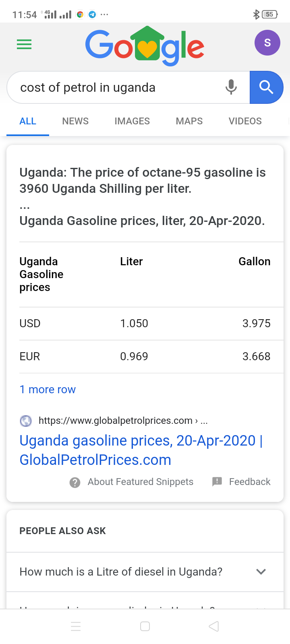Image resolution: width=290 pixels, height=644 pixels.
Task: Click the About Featured Snippets link
Action: [x=141, y=482]
